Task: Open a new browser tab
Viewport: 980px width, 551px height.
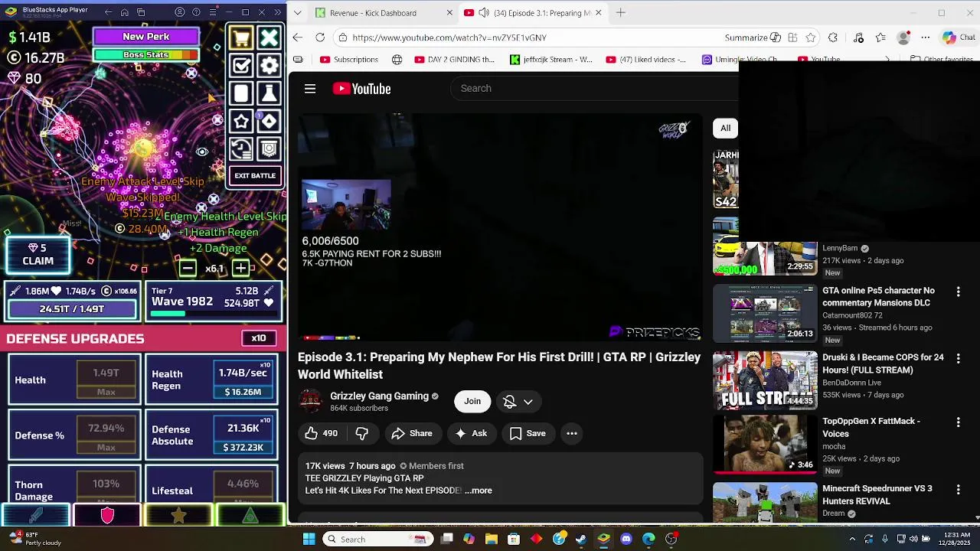Action: click(x=621, y=12)
